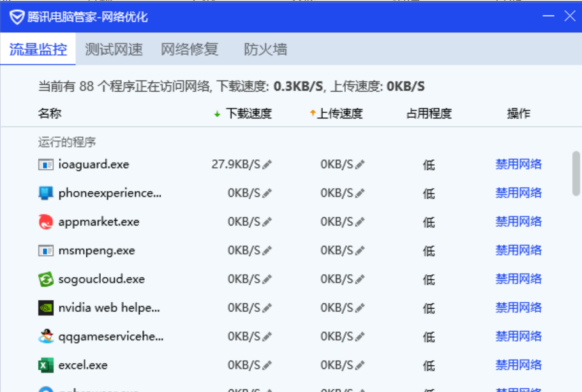Viewport: 582px width, 392px height.
Task: Click the sogoucloud.exe green icon
Action: click(x=45, y=279)
